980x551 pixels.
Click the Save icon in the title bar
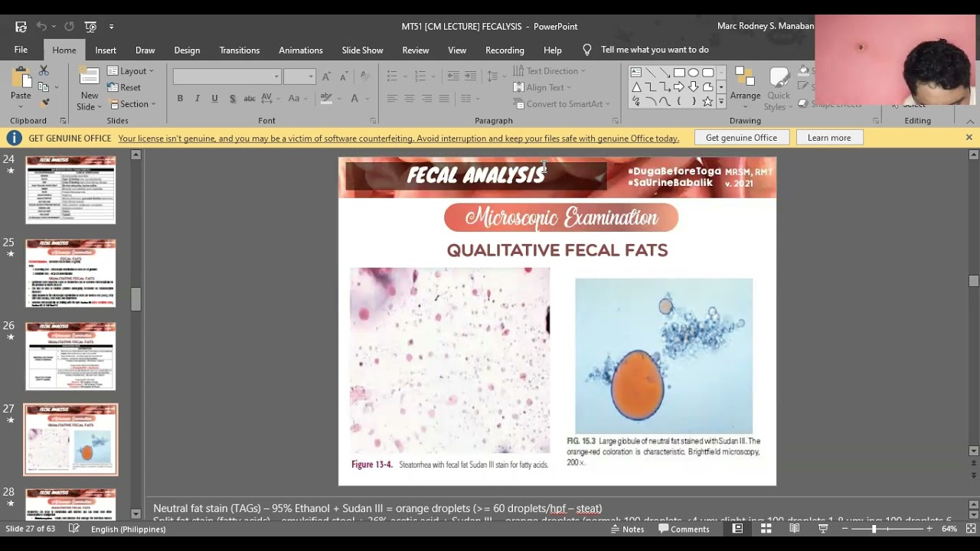click(21, 26)
